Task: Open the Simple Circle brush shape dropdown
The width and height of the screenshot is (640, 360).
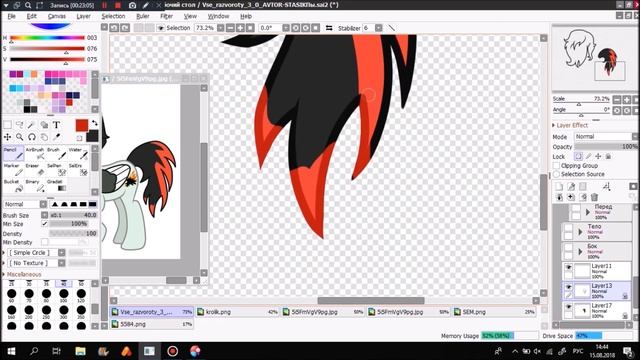Action: click(x=36, y=253)
